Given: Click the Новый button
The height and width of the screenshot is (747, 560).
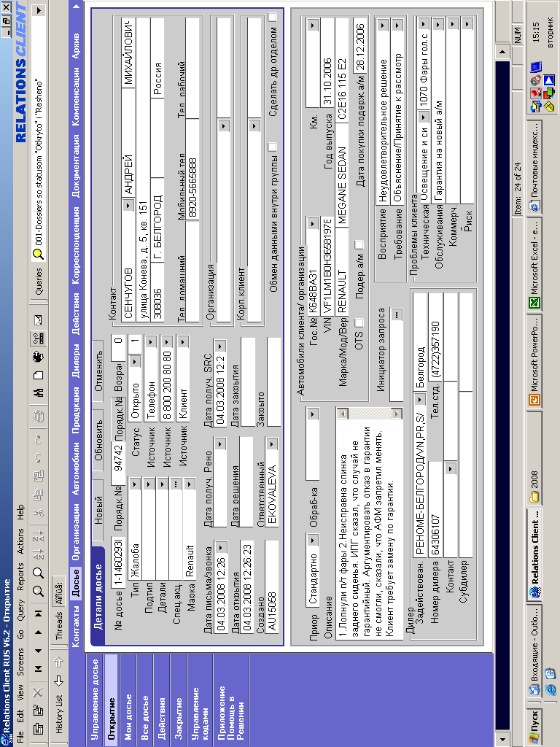Looking at the screenshot, I should [x=98, y=511].
